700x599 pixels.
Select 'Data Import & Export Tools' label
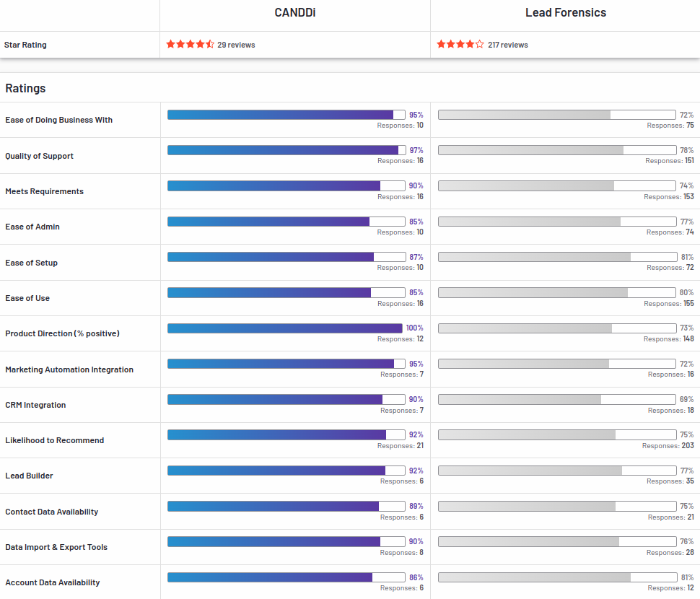56,547
